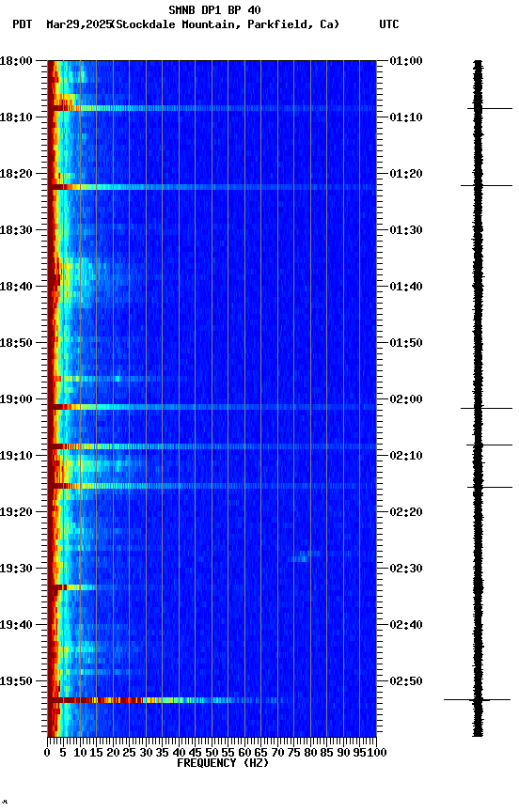Image resolution: width=519 pixels, height=812 pixels.
Task: Click the 18:50 PDT time label
Action: point(16,343)
